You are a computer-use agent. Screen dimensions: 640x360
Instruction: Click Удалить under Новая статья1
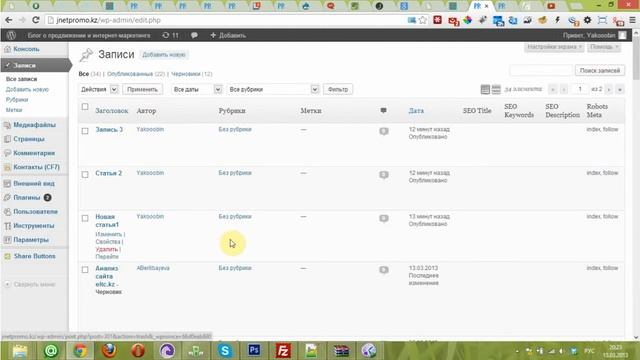click(107, 249)
